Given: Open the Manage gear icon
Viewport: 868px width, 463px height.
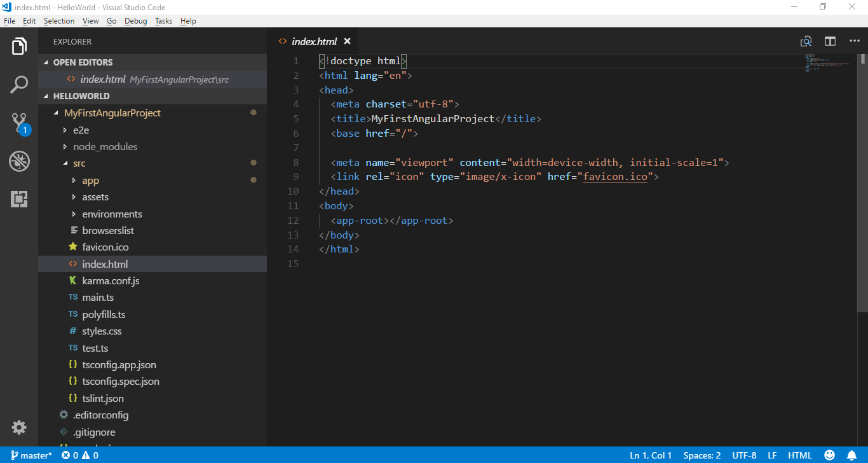Looking at the screenshot, I should (x=19, y=427).
